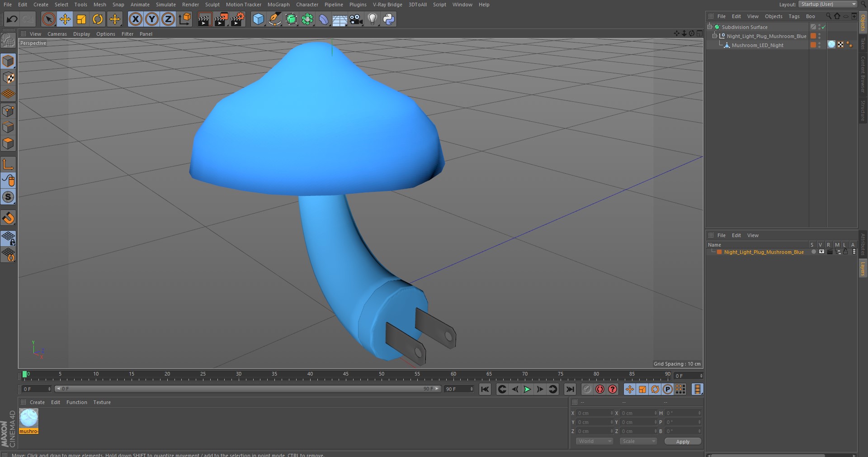
Task: Toggle X axis lock
Action: click(x=135, y=19)
